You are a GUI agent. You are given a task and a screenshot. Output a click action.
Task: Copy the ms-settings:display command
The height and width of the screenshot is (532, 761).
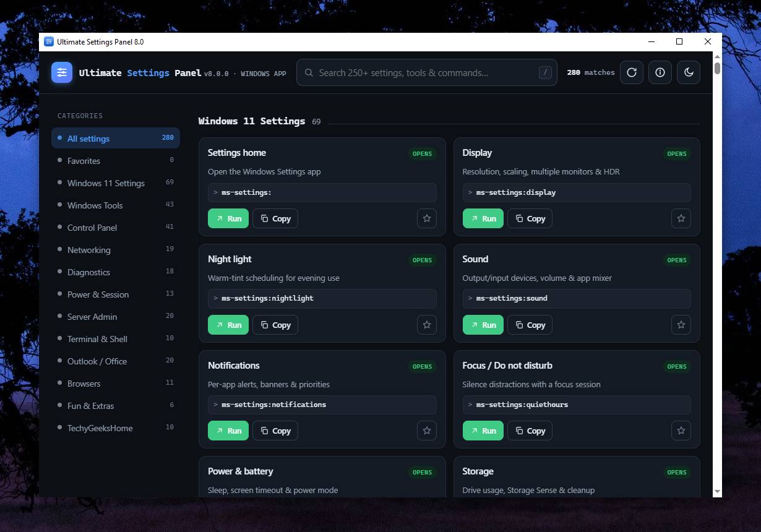pos(530,218)
